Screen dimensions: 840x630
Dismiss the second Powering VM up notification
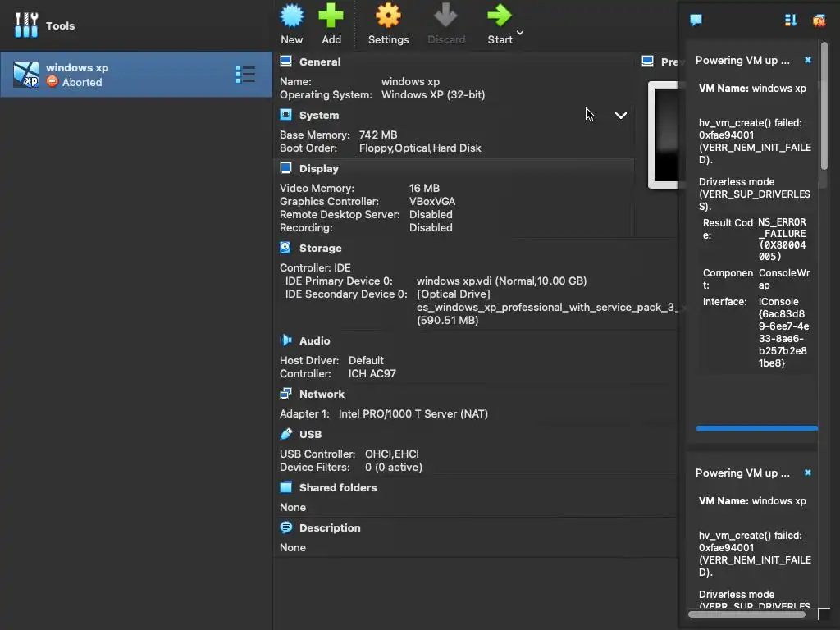(x=808, y=472)
